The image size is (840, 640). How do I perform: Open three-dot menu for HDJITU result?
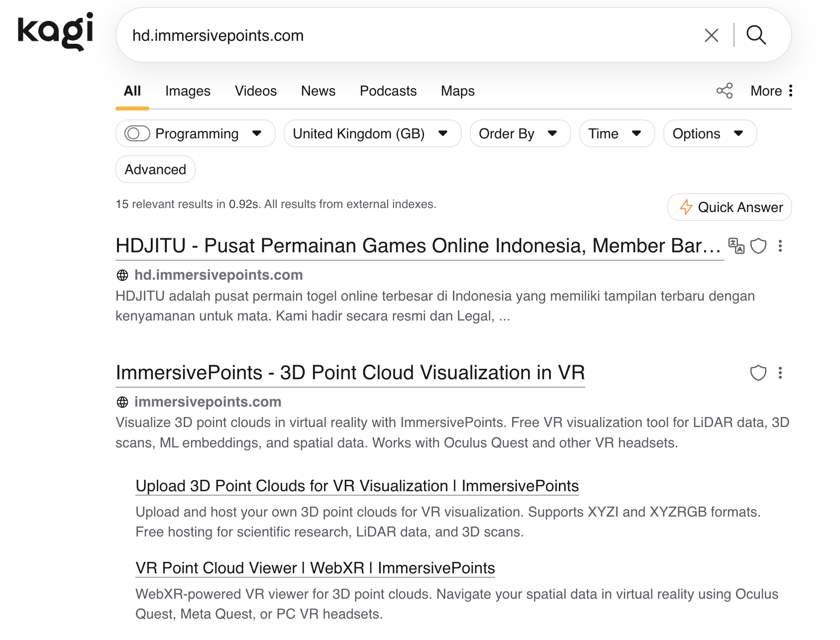pyautogui.click(x=780, y=246)
